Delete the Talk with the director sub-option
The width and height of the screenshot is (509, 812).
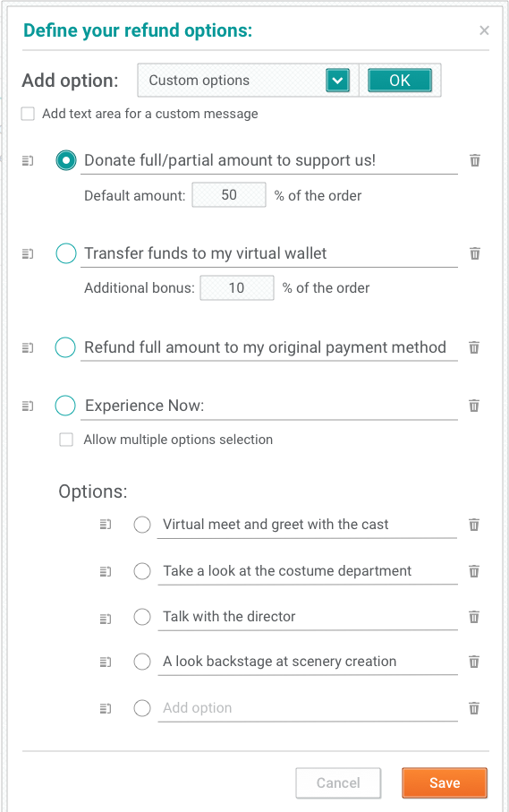[x=474, y=617]
